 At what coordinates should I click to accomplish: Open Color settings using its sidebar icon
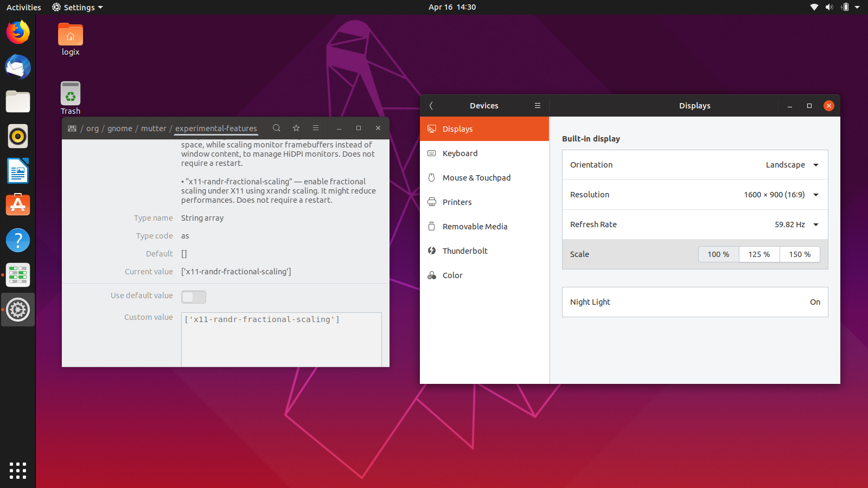432,275
